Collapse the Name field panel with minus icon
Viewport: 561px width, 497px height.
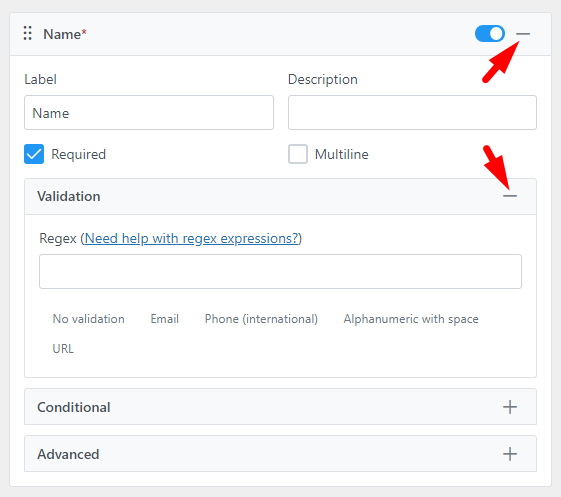point(523,34)
